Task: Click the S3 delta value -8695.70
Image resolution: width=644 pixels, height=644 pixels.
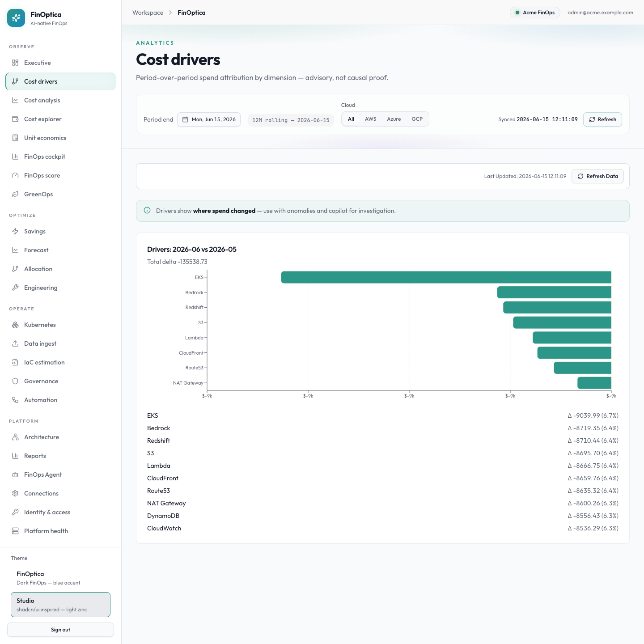Action: coord(593,453)
